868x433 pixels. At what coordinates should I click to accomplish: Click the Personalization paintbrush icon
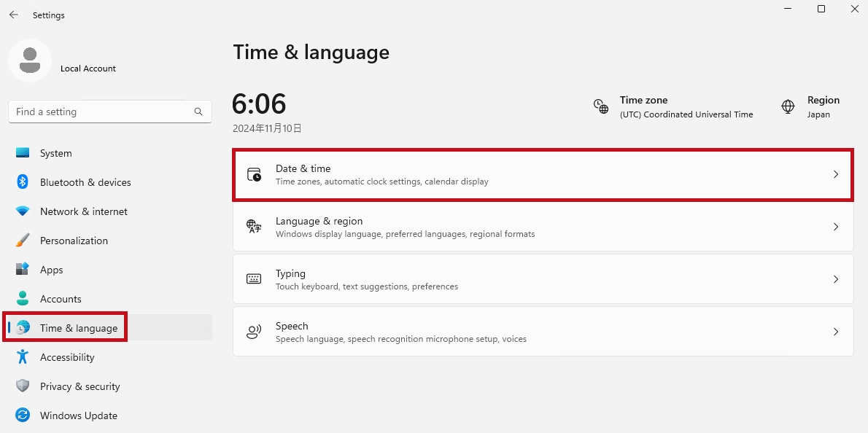[x=23, y=241]
